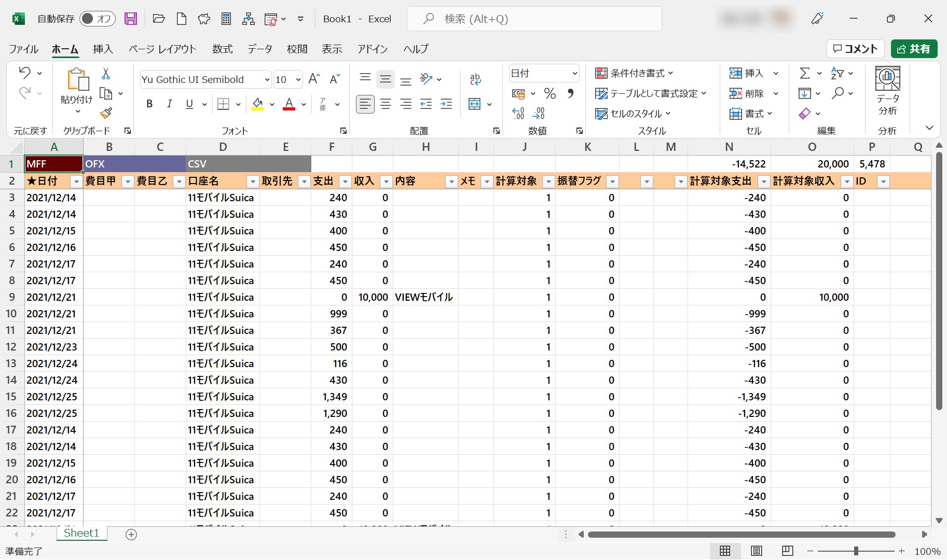Click the Undo arrow
The image size is (947, 560).
point(24,73)
